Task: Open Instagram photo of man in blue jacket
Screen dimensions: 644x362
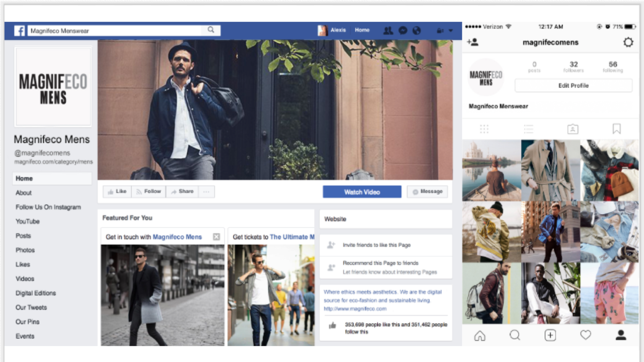Action: tap(550, 232)
